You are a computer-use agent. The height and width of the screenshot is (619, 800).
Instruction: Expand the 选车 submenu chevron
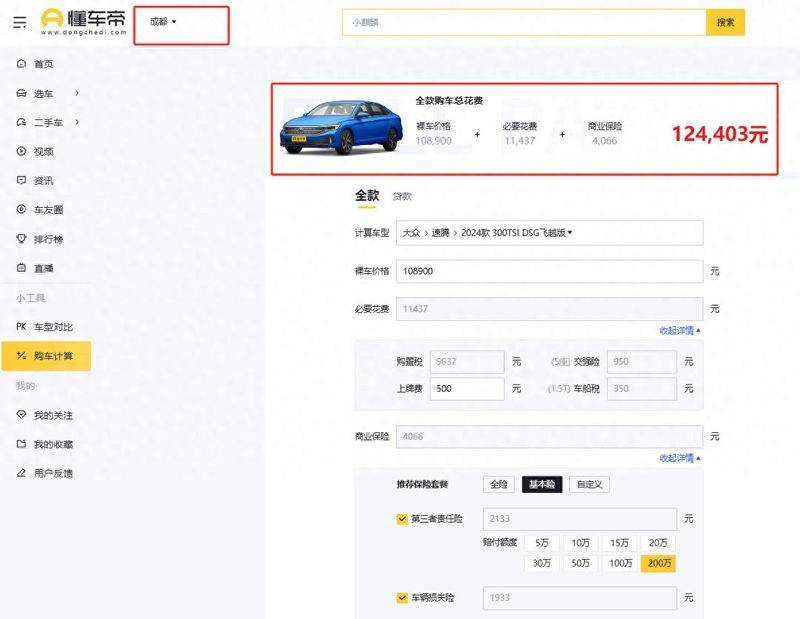(x=77, y=93)
